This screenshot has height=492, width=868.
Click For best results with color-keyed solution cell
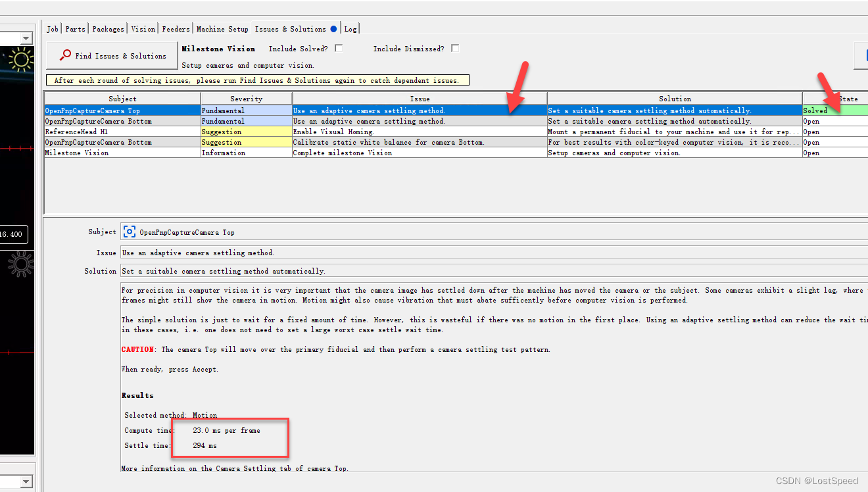675,142
